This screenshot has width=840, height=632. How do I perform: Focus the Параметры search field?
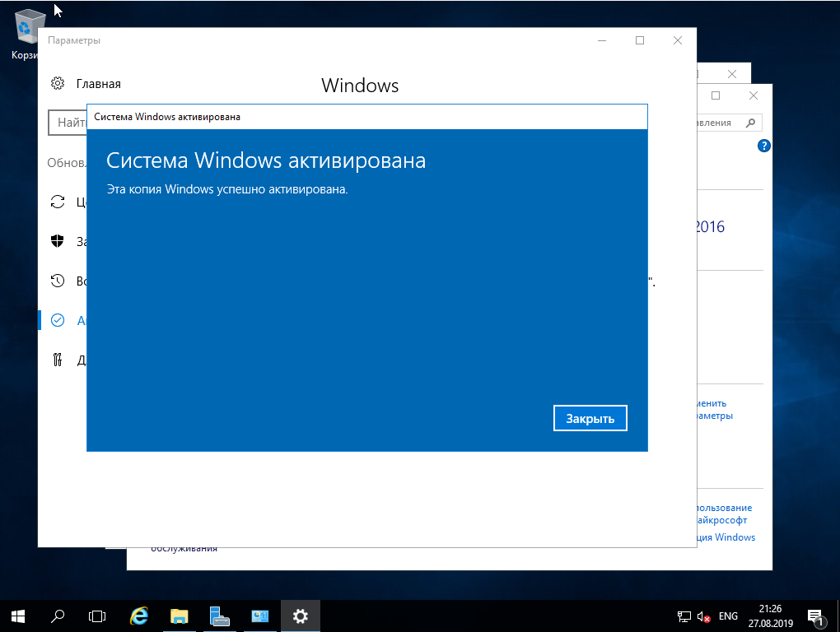[x=68, y=123]
